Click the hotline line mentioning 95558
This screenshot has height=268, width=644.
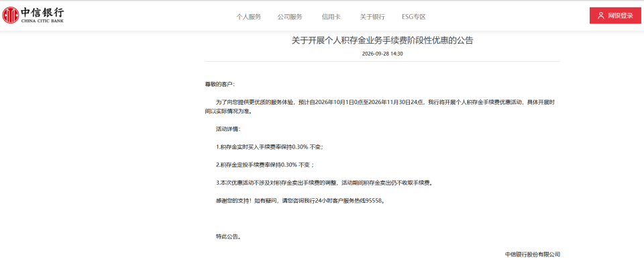pos(301,201)
